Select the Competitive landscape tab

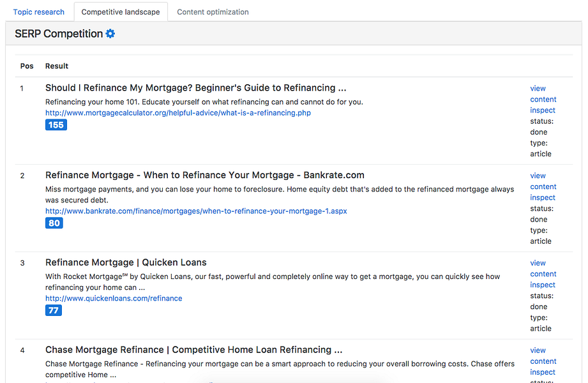(x=120, y=11)
